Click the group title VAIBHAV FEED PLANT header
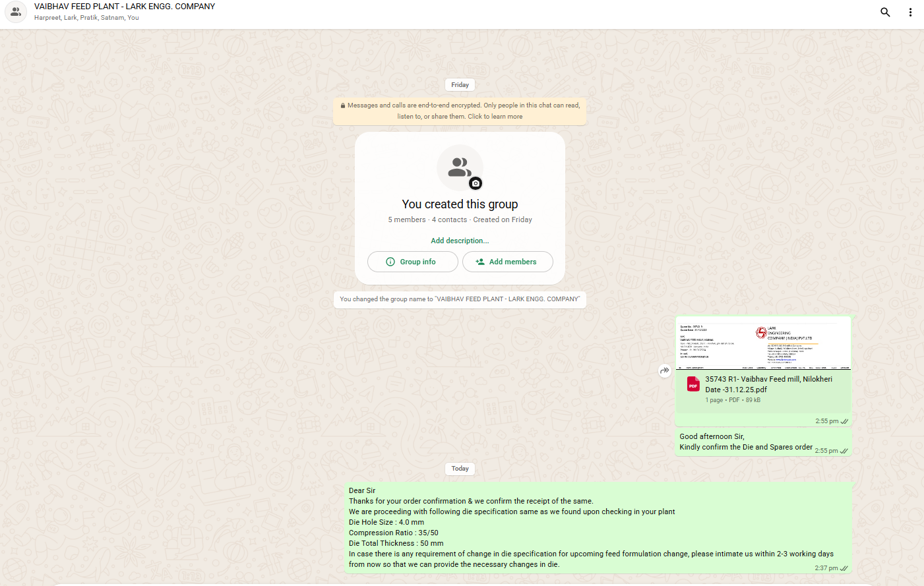The height and width of the screenshot is (586, 924). pyautogui.click(x=125, y=7)
